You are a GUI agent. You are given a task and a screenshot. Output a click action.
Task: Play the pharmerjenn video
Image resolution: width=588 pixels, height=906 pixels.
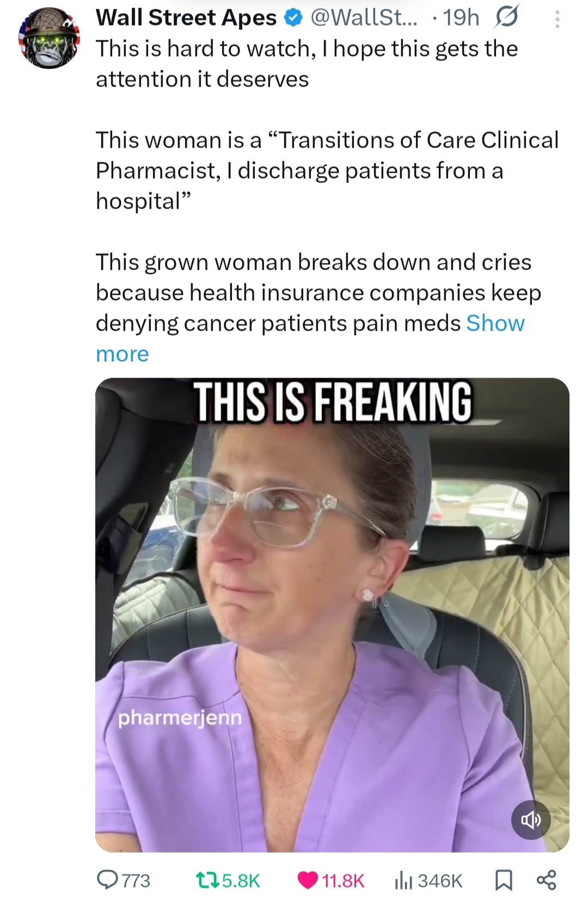pos(332,615)
